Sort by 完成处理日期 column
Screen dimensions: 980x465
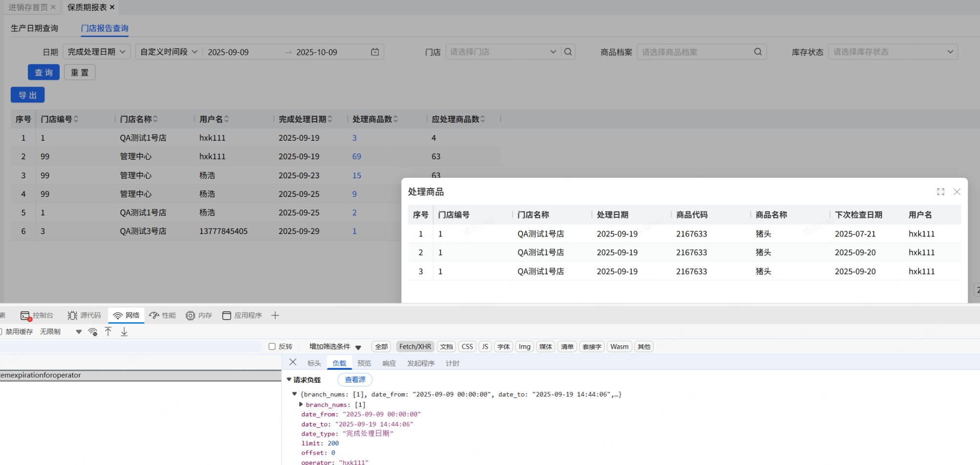pos(330,119)
